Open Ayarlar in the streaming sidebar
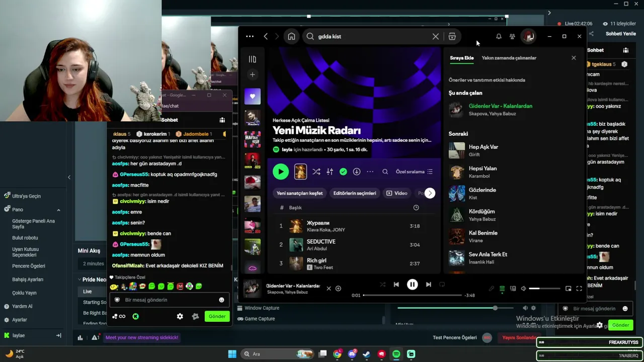This screenshot has width=644, height=362. tap(20, 320)
